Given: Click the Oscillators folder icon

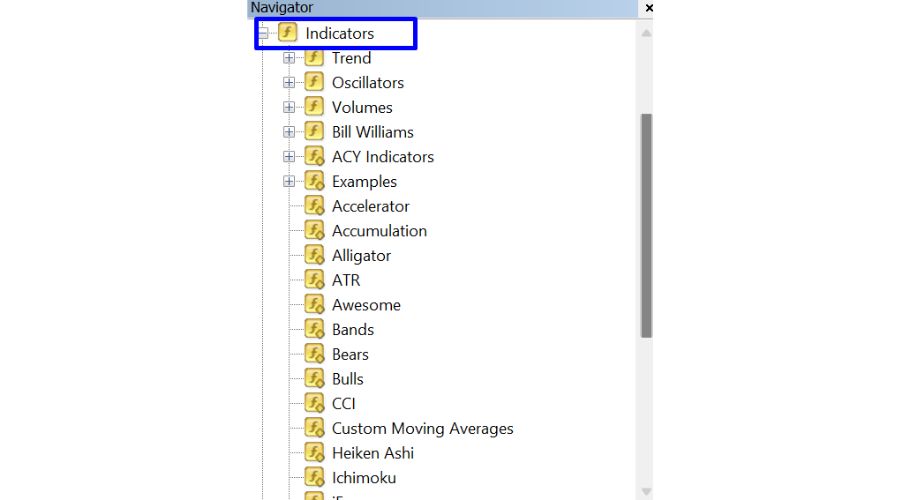Looking at the screenshot, I should pos(314,82).
